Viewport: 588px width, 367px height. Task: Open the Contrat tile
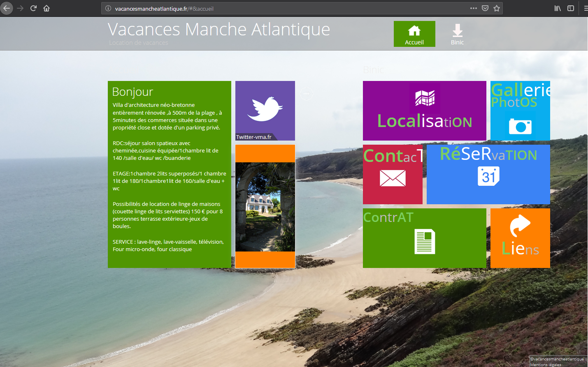click(425, 238)
